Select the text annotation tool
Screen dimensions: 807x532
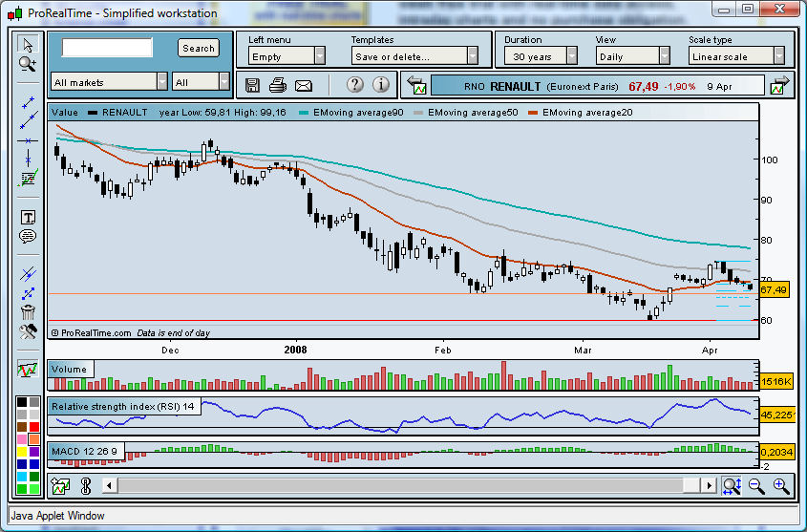[28, 218]
